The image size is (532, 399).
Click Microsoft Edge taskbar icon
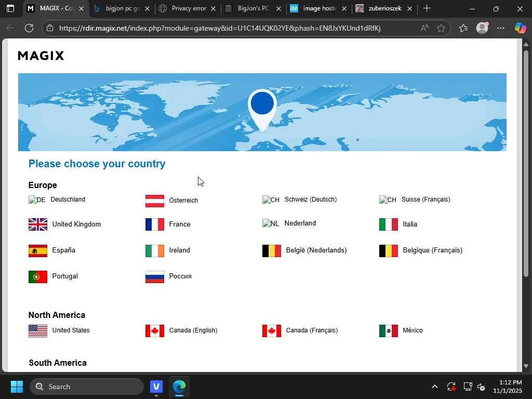(x=179, y=387)
